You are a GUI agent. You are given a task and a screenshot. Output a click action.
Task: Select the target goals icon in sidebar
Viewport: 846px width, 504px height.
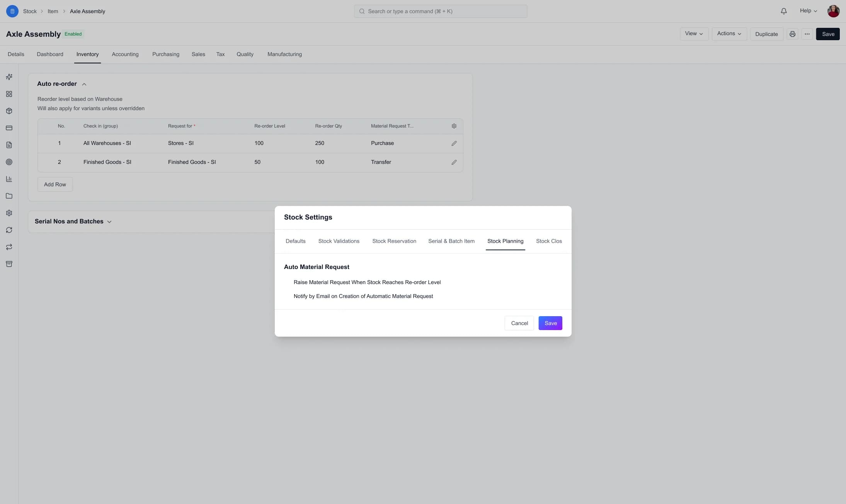coord(9,162)
